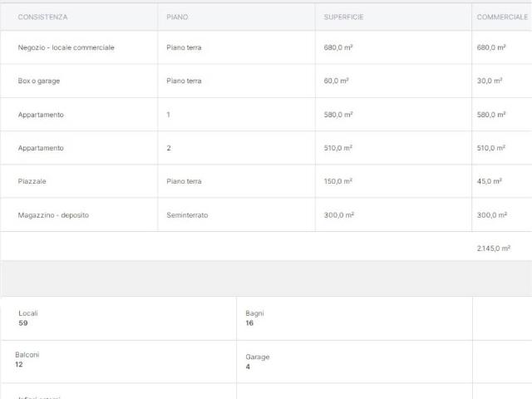Click the Locali 59 field

pos(28,318)
